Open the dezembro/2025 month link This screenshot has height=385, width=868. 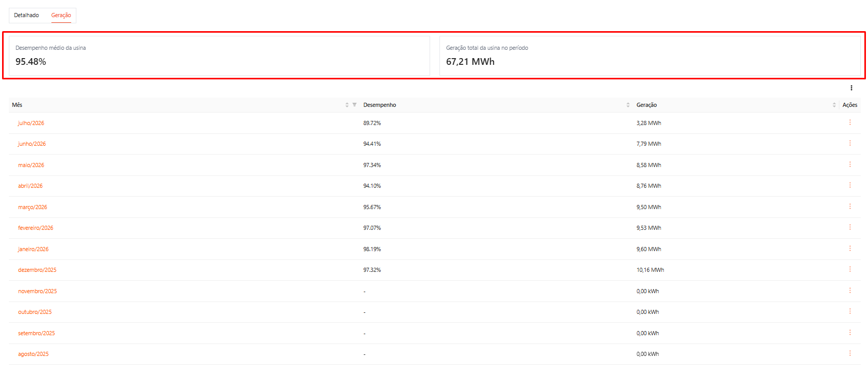click(x=37, y=270)
